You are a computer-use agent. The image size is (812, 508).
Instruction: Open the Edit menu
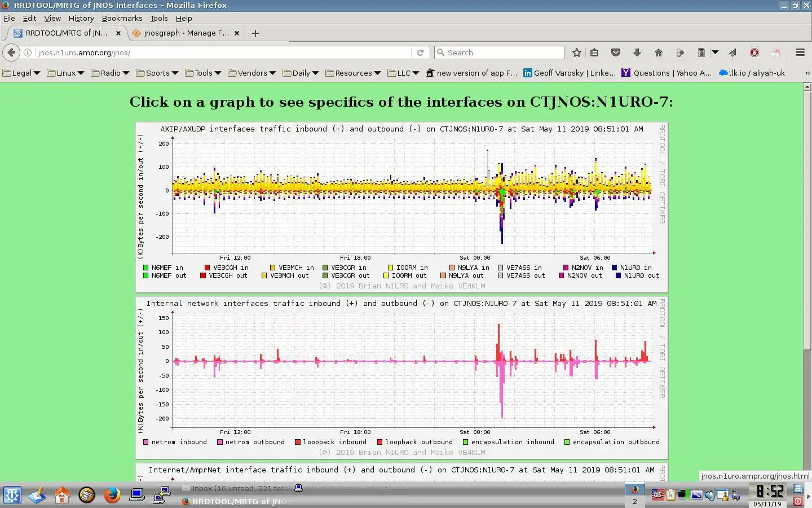point(29,18)
